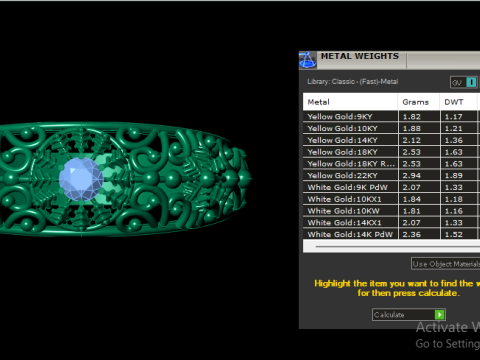
Task: Click grams value 1.81
Action: click(x=412, y=211)
